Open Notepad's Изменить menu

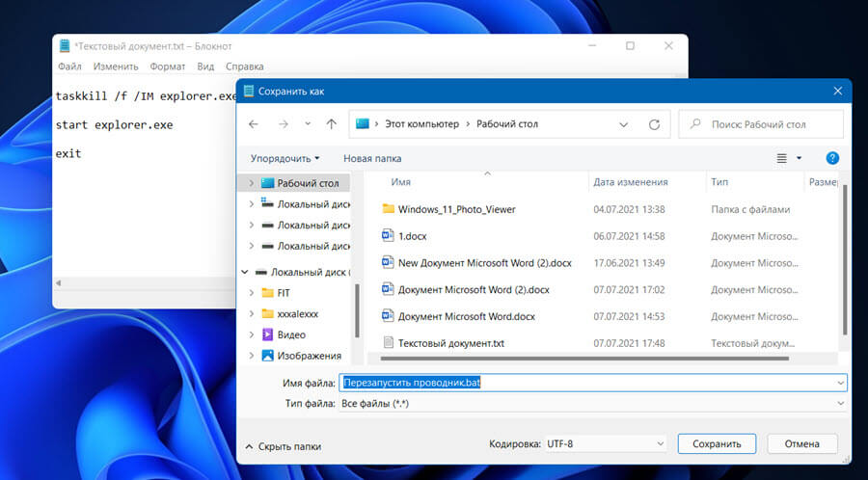point(116,67)
